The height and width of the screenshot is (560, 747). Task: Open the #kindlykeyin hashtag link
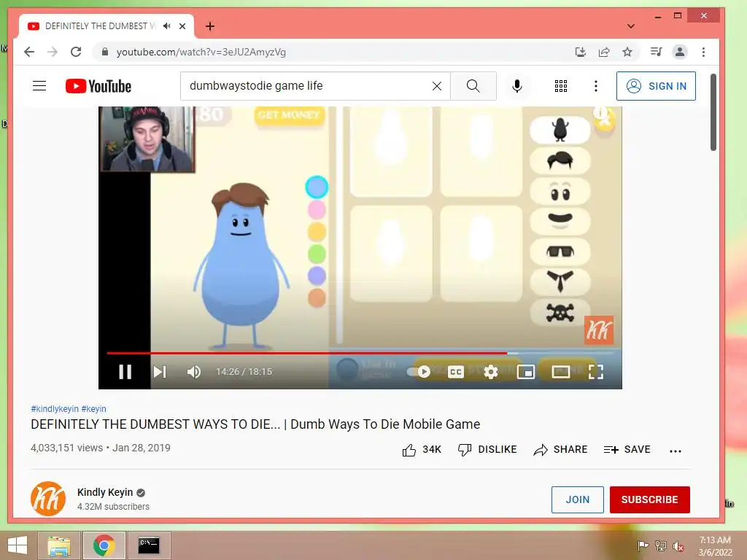pyautogui.click(x=55, y=409)
